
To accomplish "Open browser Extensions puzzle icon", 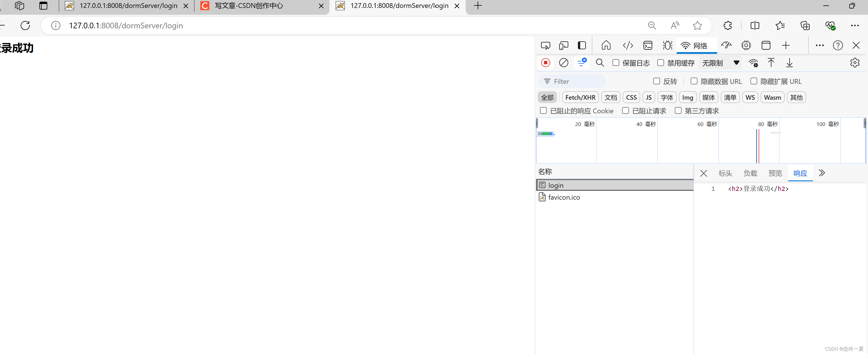I will pos(727,25).
